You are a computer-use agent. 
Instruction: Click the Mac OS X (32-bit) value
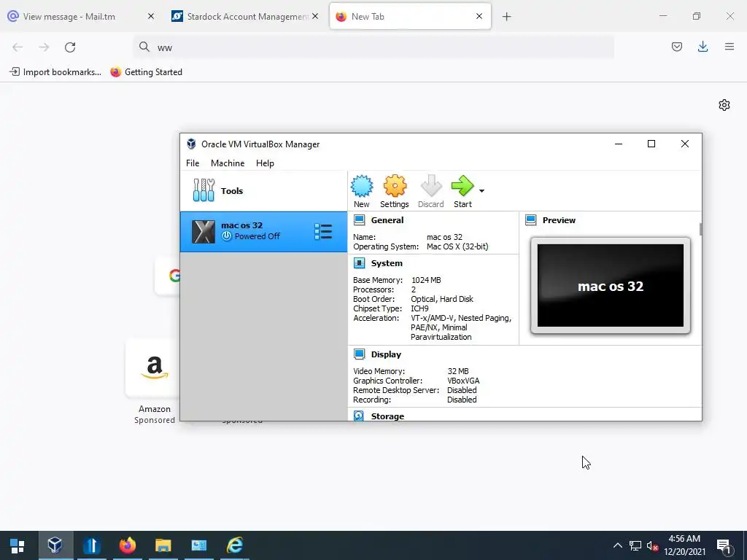pos(457,246)
